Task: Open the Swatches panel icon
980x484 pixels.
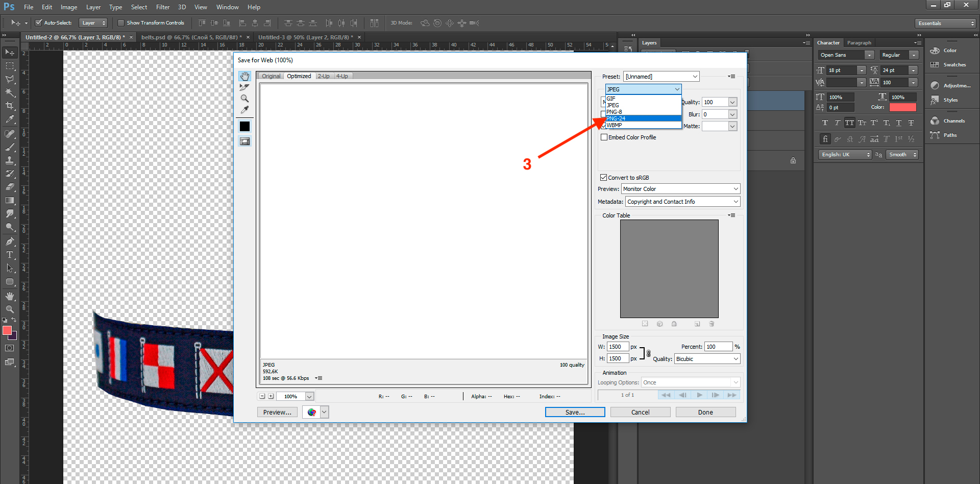Action: (948, 65)
